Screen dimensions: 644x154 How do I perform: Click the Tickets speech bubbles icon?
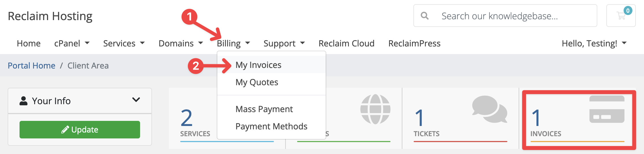(x=490, y=109)
